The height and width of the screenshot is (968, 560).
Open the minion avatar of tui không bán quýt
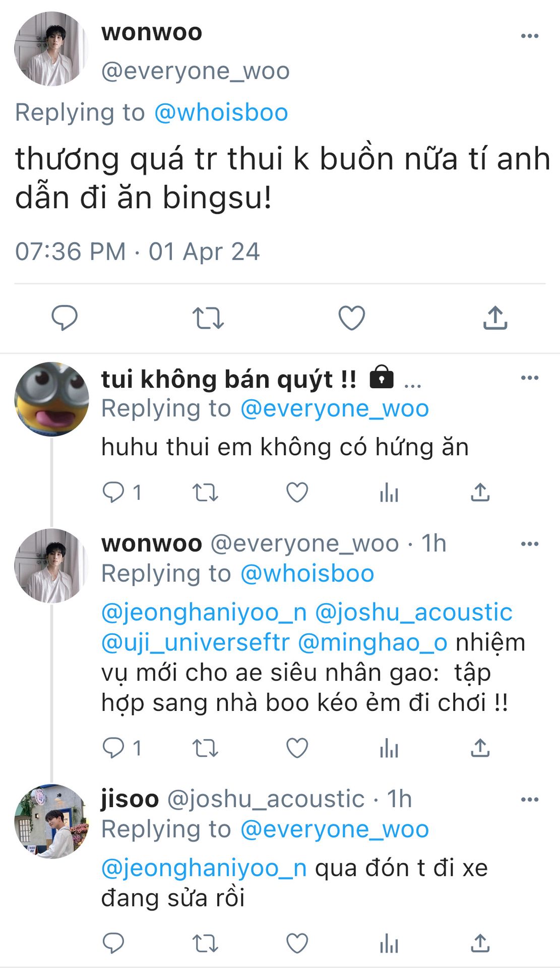[x=51, y=399]
